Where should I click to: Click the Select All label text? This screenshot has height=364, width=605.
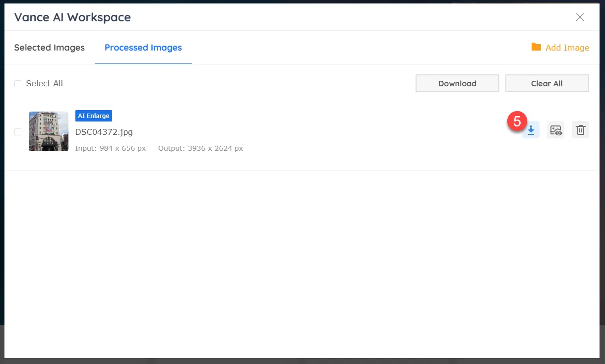point(45,84)
